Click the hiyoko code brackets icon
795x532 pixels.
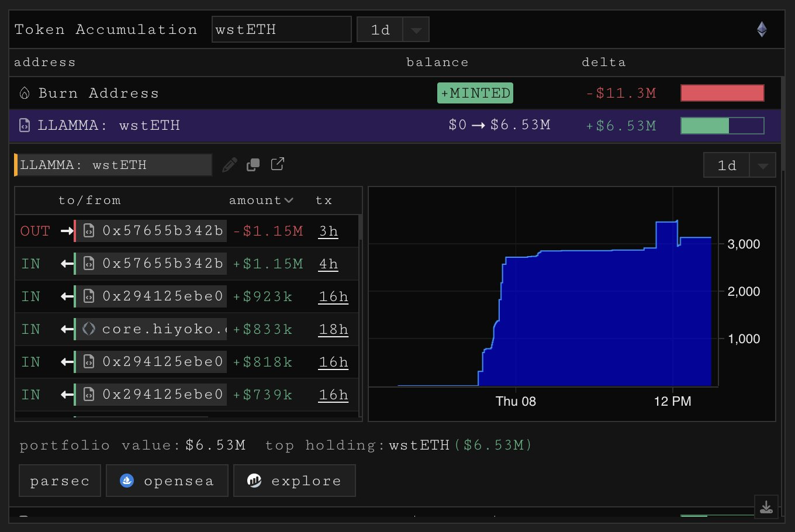pyautogui.click(x=89, y=329)
